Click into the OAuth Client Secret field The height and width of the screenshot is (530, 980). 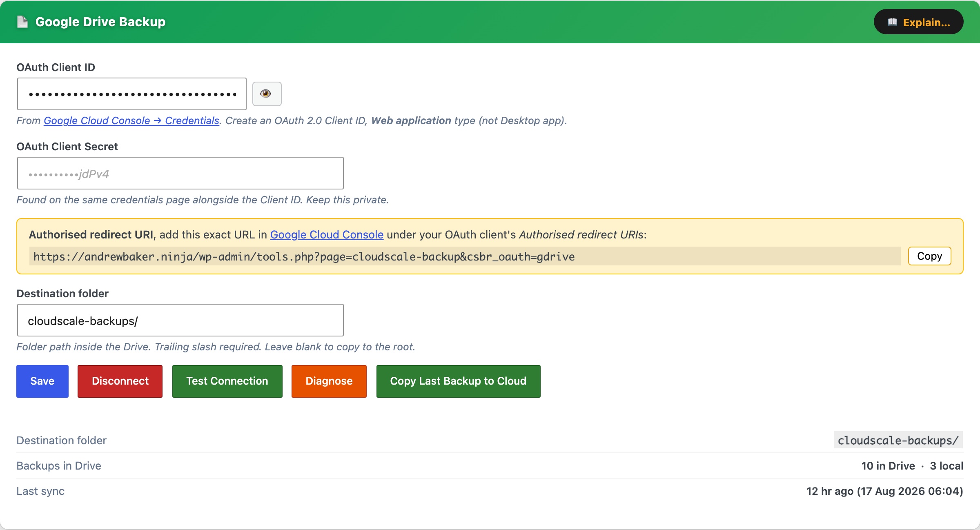coord(180,173)
